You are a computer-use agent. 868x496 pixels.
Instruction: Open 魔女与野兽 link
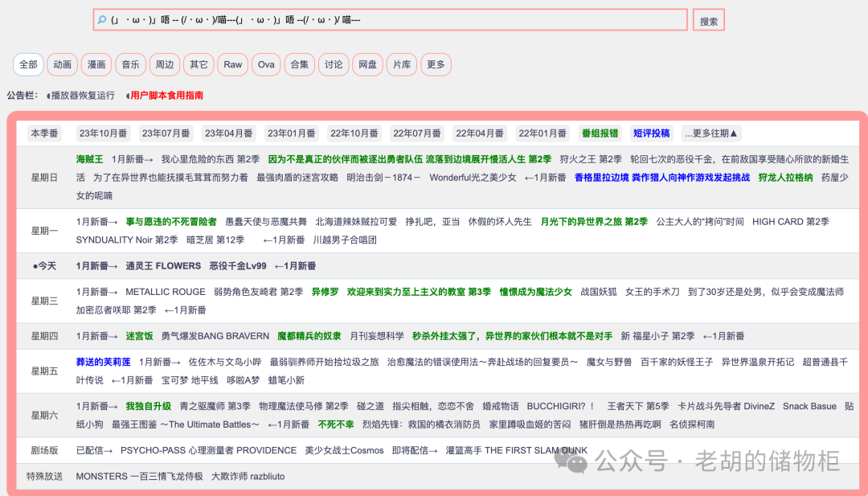click(609, 362)
